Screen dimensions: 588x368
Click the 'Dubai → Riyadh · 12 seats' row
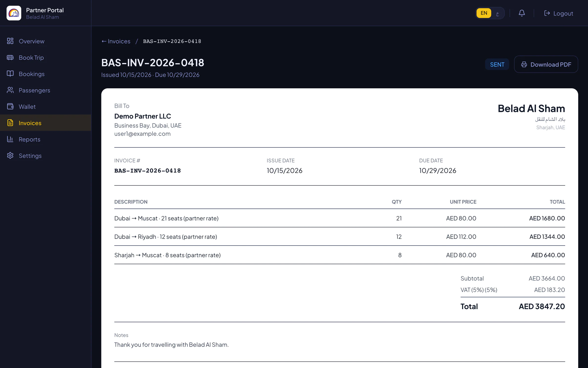(340, 237)
